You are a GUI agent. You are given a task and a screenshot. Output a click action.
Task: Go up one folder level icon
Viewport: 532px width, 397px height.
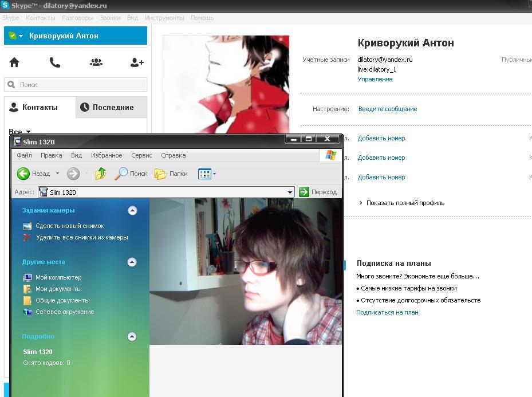click(x=101, y=174)
